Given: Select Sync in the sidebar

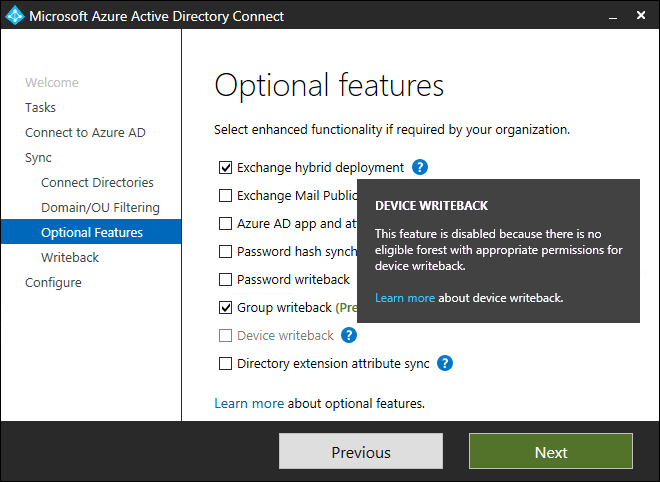Looking at the screenshot, I should pyautogui.click(x=38, y=158).
